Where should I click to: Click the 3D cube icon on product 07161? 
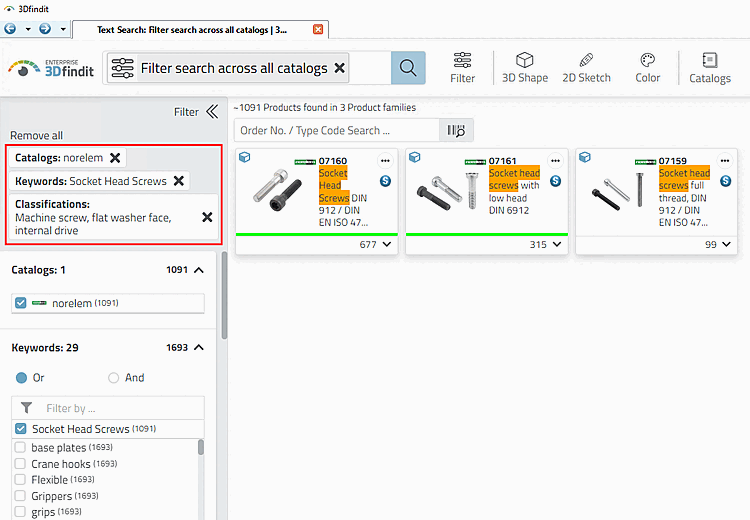[414, 157]
